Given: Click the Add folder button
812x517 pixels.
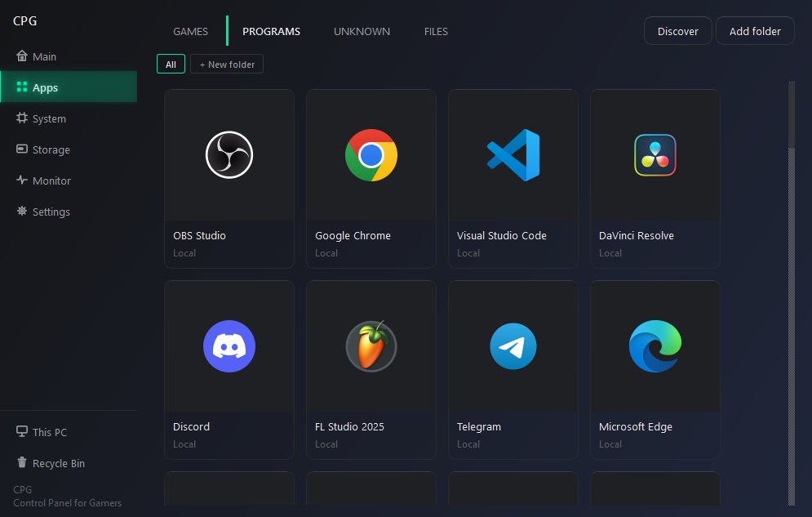Looking at the screenshot, I should click(755, 31).
